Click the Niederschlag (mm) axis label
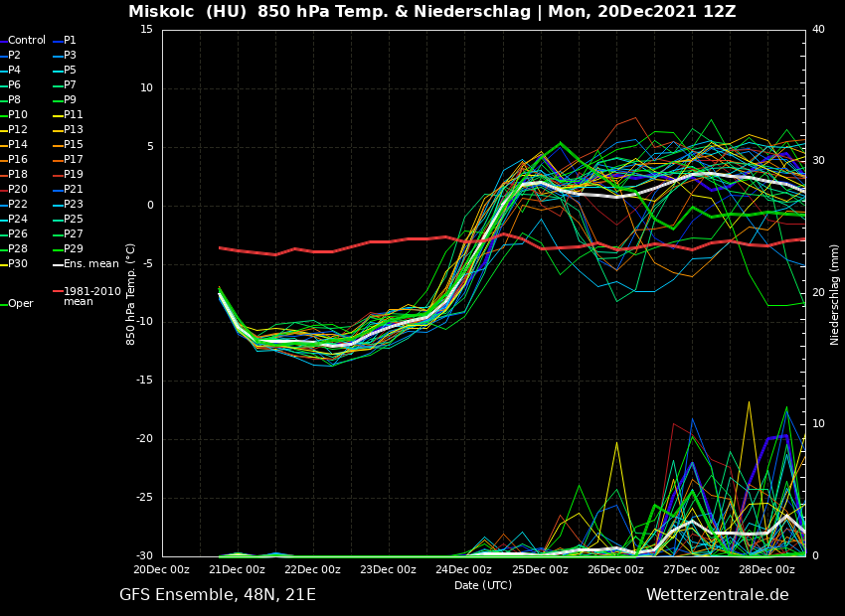 (835, 294)
